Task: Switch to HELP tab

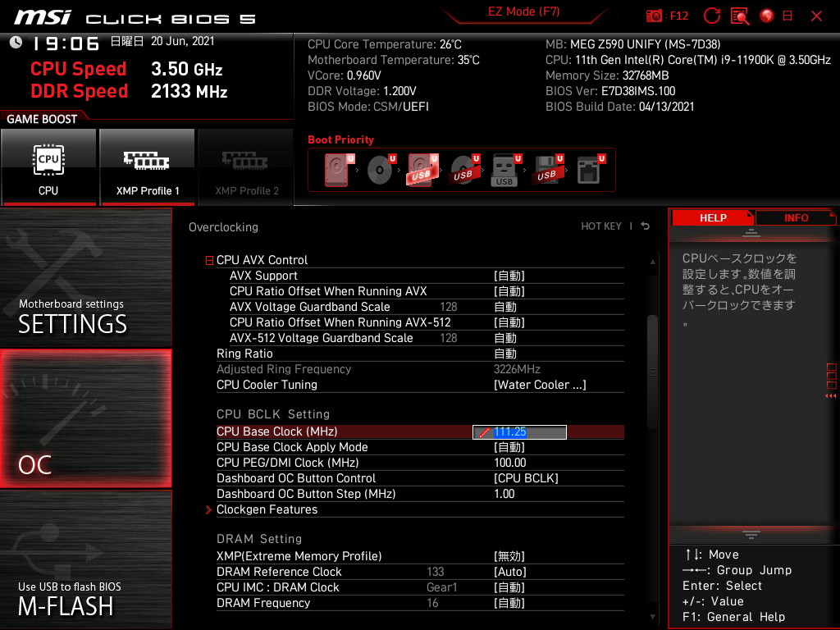Action: pos(713,217)
